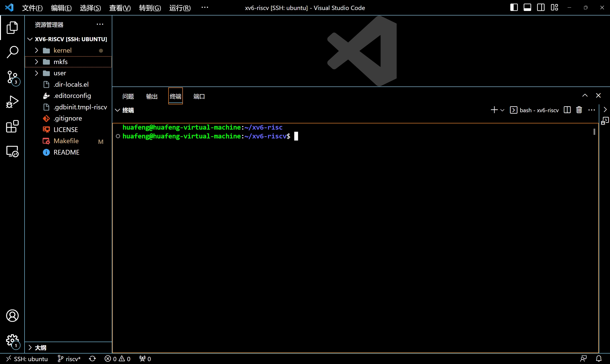This screenshot has height=364, width=610.
Task: Open the Makefile in the explorer
Action: [x=66, y=141]
